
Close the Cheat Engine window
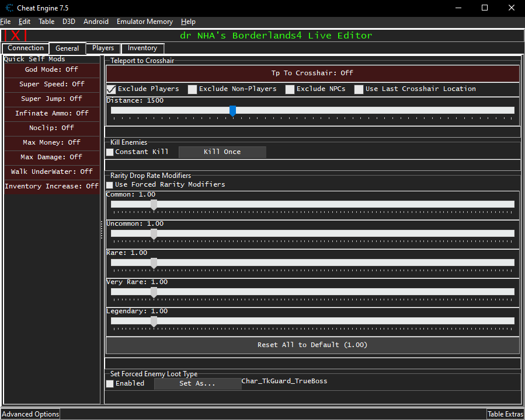(x=511, y=8)
